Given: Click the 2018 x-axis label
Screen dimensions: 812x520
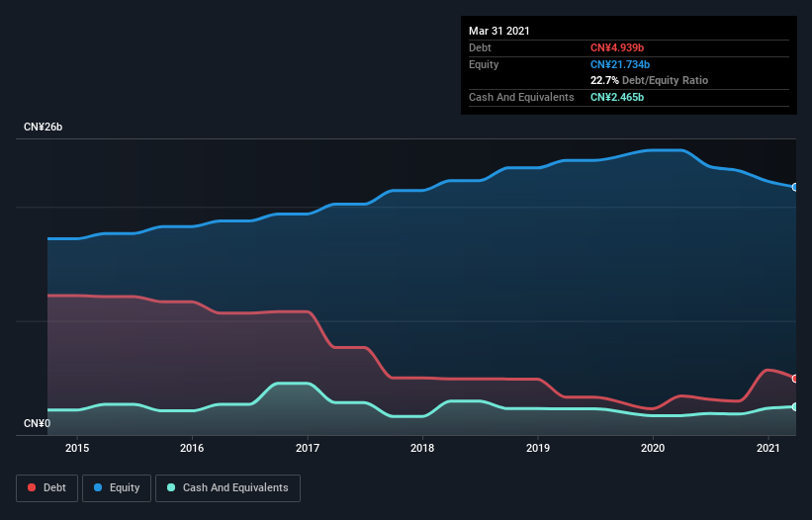Looking at the screenshot, I should (x=422, y=448).
